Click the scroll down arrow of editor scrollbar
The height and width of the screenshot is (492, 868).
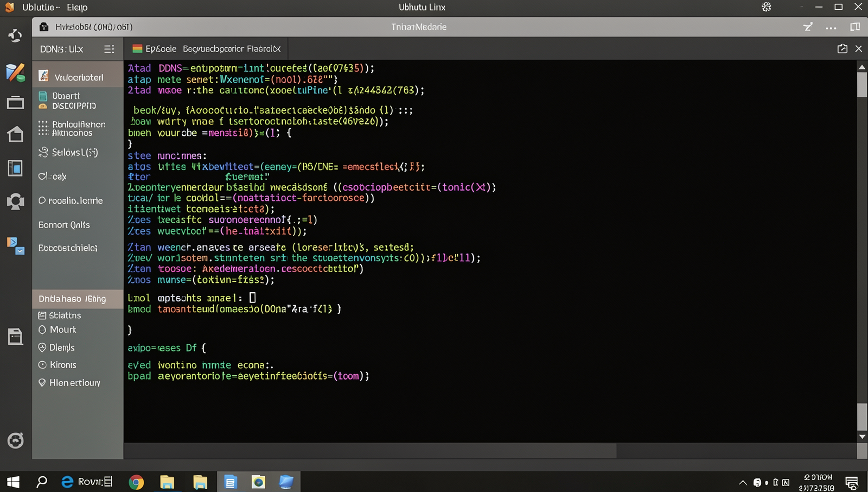coord(862,437)
